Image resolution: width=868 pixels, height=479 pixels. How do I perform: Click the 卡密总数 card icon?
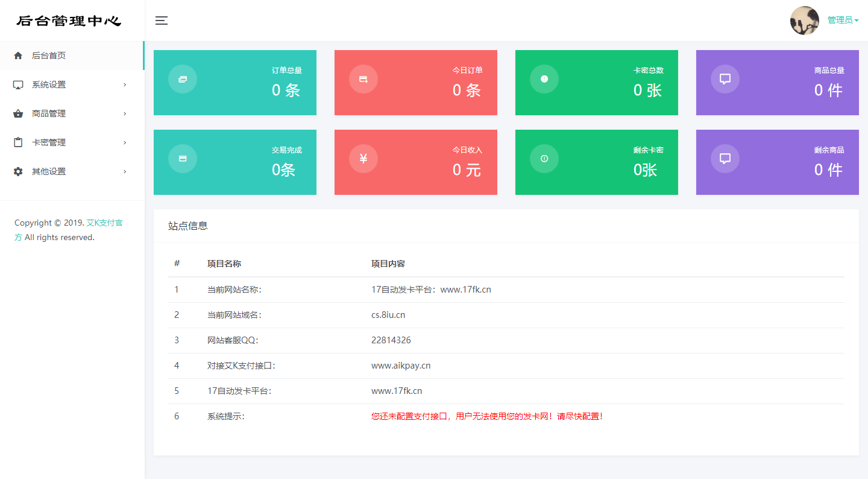(544, 79)
